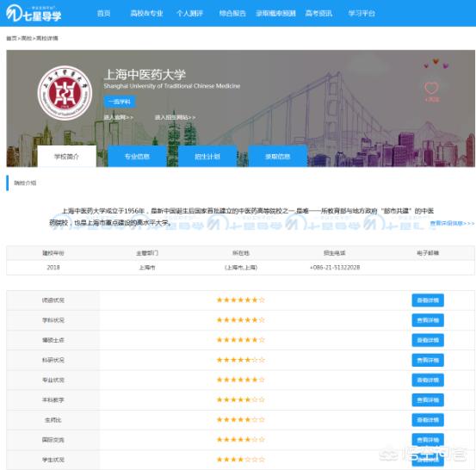Open 学习平台 navigation item

click(x=362, y=14)
